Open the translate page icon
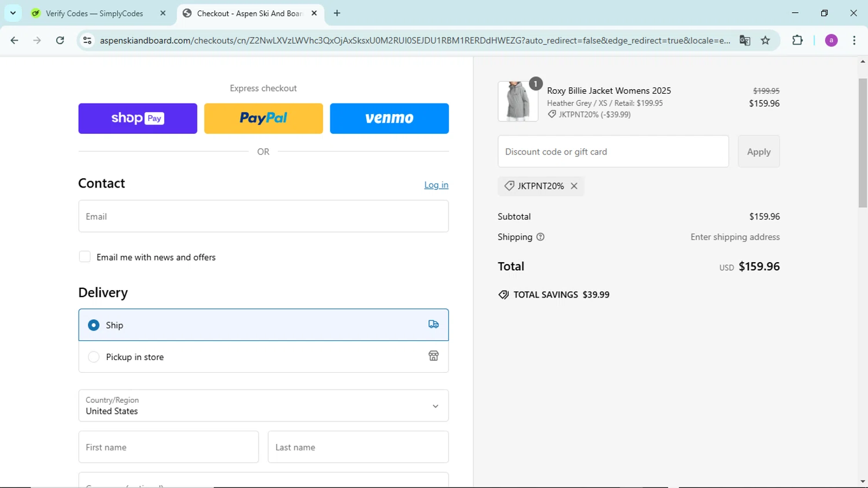The image size is (868, 488). coord(745,41)
